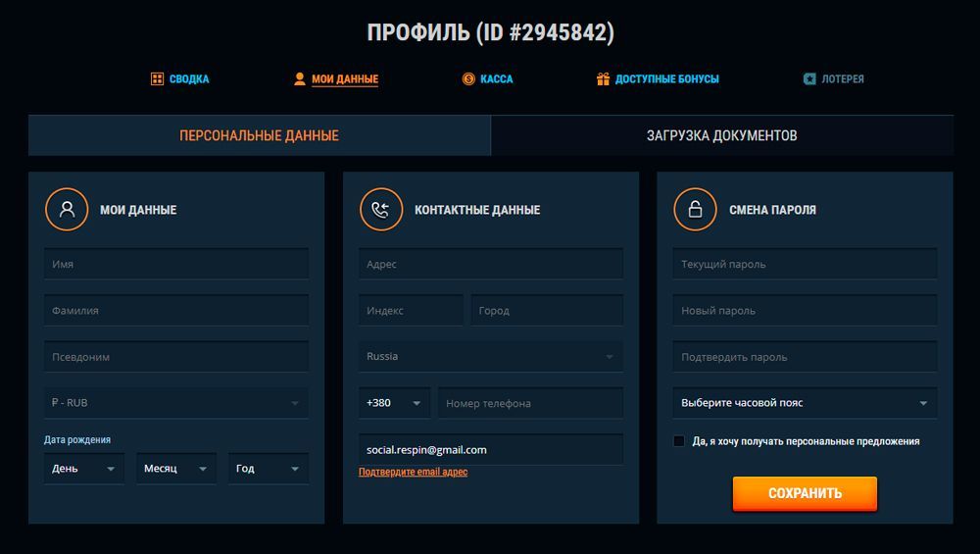Click the email field with social.respin@gmail.com
Screen dimensions: 980x554
pos(491,450)
